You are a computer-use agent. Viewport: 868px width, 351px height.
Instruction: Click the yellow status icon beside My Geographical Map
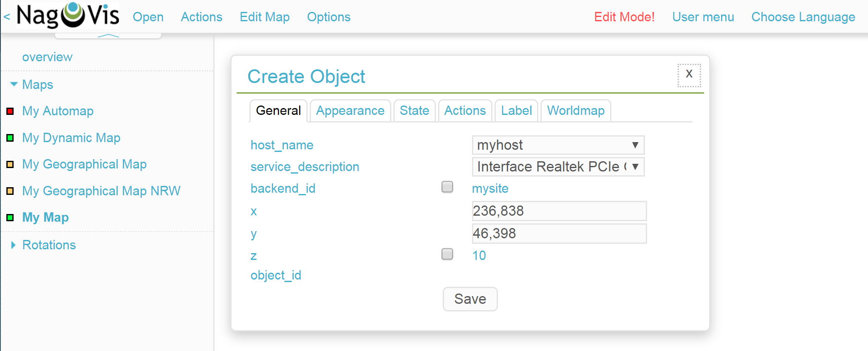coord(10,165)
